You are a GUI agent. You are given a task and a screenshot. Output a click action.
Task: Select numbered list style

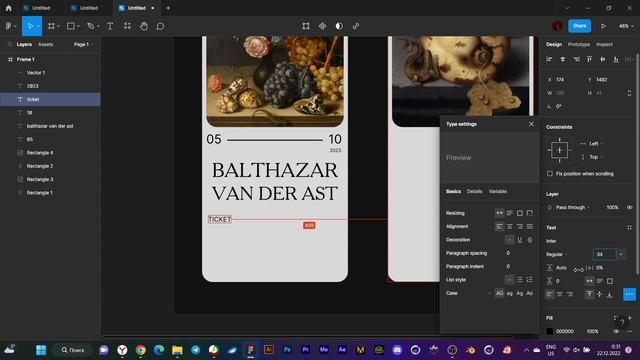coord(529,280)
